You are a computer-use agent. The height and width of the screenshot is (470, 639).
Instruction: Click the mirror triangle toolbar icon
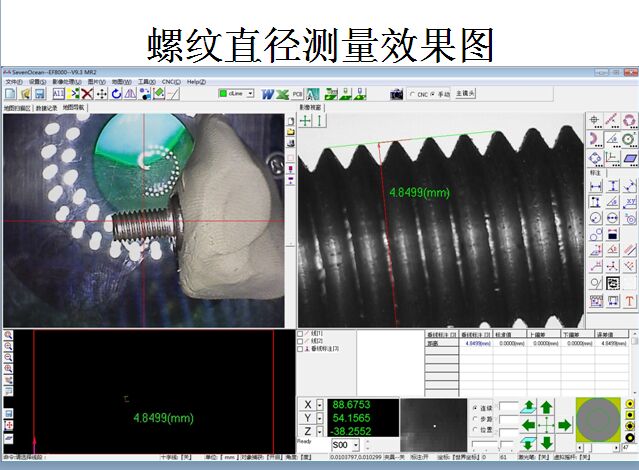pyautogui.click(x=130, y=94)
